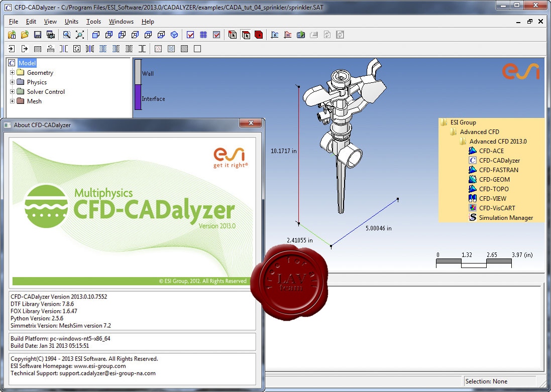Click the empty square icon in second toolbar
The image size is (551, 392).
(197, 49)
